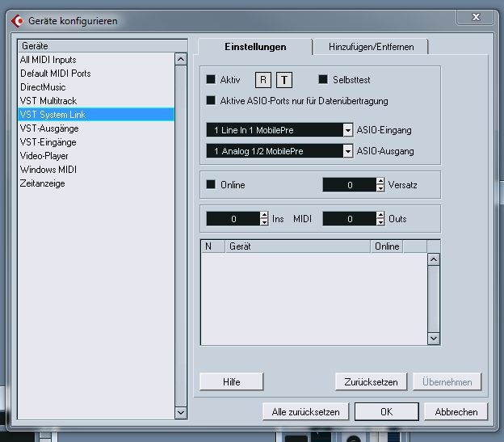
Task: Click the Cubase logo in title bar
Action: coord(17,19)
